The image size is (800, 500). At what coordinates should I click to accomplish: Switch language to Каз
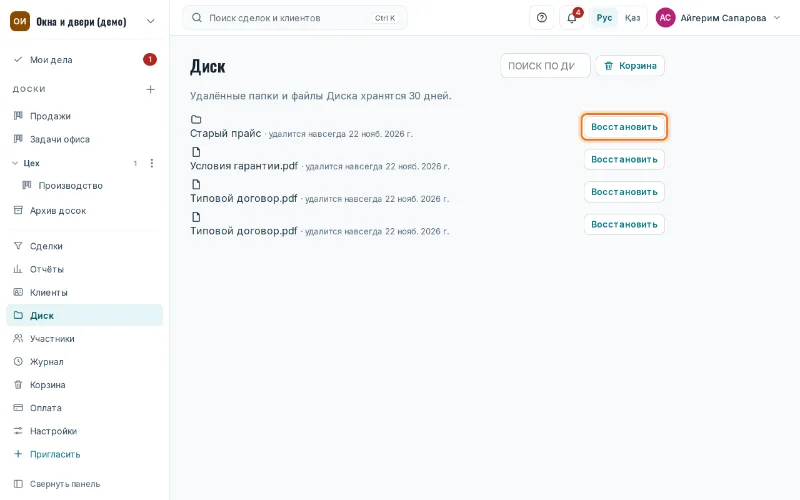click(x=632, y=18)
